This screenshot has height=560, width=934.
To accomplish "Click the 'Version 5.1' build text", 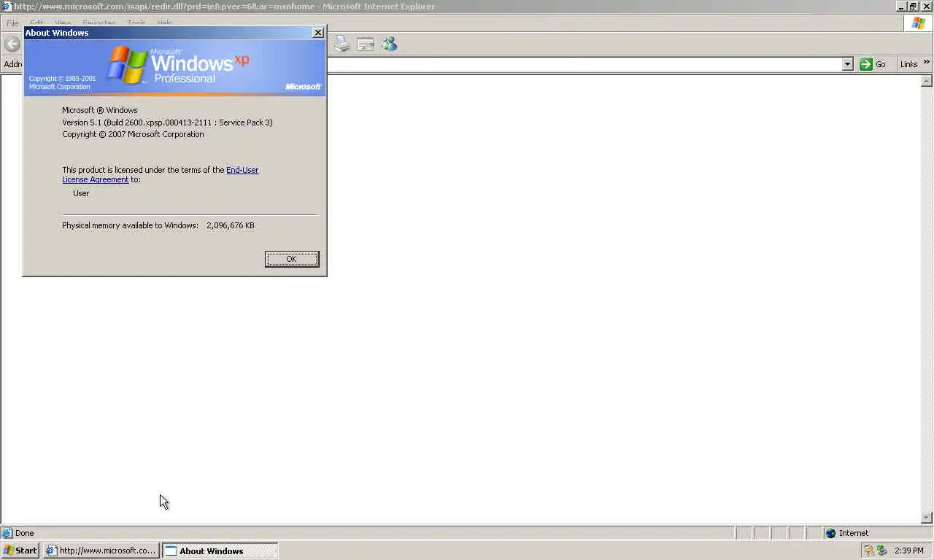I will [167, 122].
